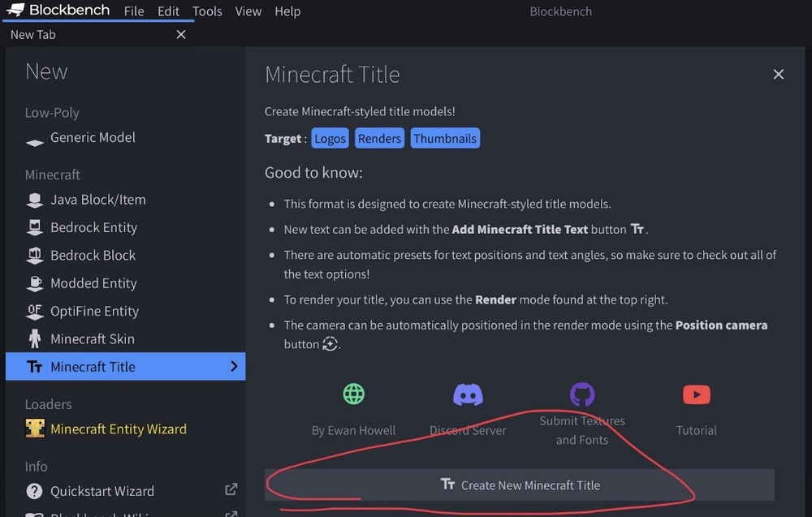
Task: Click the Bedrock Entity icon
Action: (35, 228)
